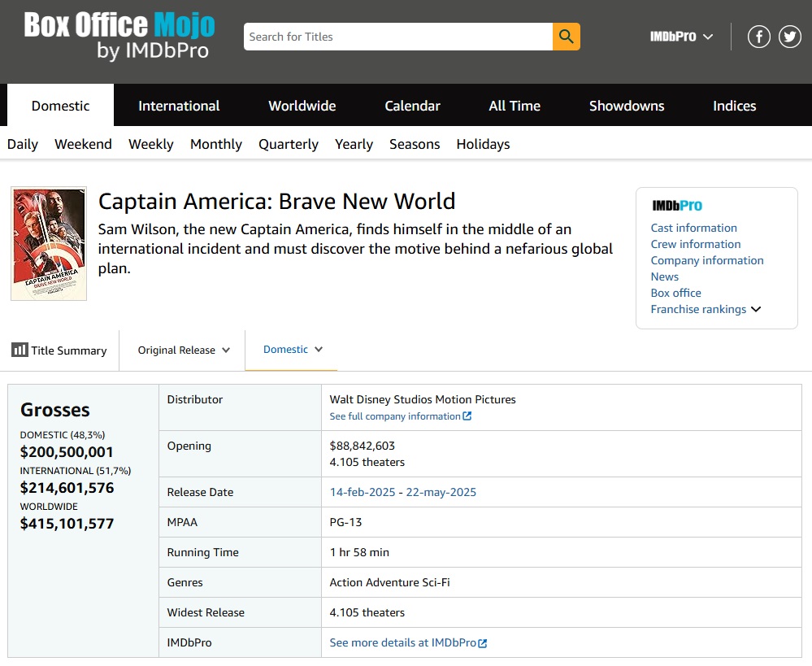Go to the Showdowns tab
Image resolution: width=812 pixels, height=666 pixels.
coord(627,106)
